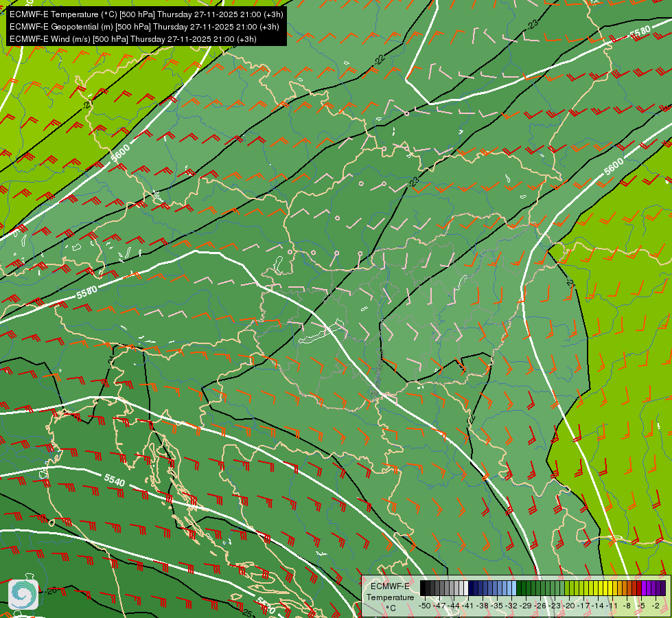Click the -26 tick label in the legend
Image resolution: width=672 pixels, height=618 pixels.
[x=540, y=606]
